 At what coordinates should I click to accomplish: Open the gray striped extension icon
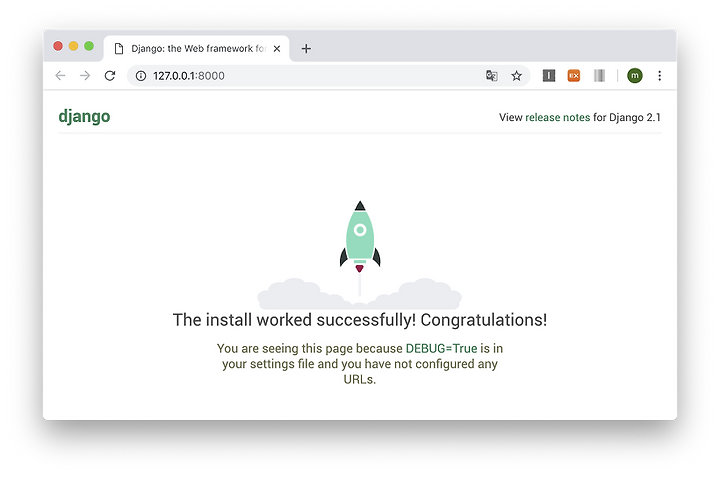[599, 76]
